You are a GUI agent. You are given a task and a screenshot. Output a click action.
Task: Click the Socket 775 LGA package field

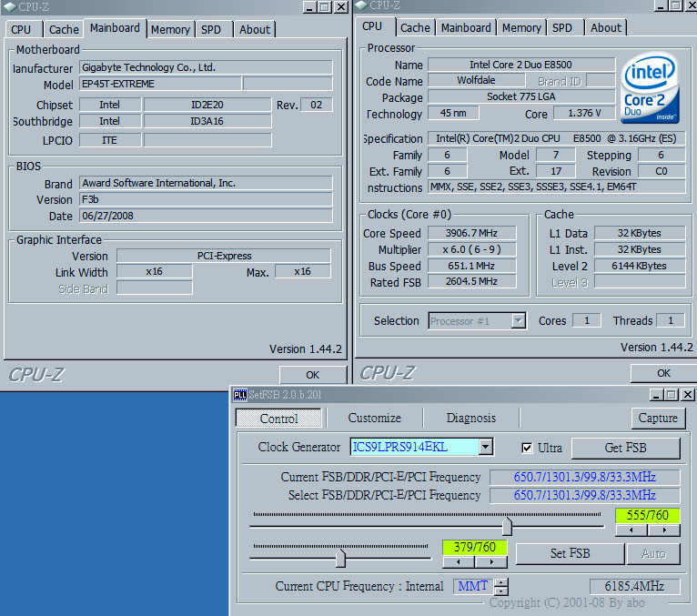[521, 96]
